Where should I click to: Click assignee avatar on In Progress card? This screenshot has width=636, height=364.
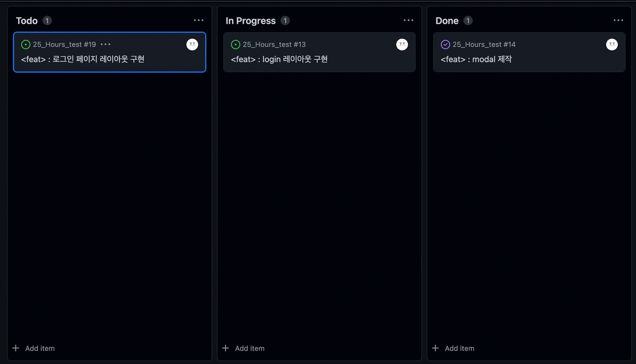[x=402, y=44]
